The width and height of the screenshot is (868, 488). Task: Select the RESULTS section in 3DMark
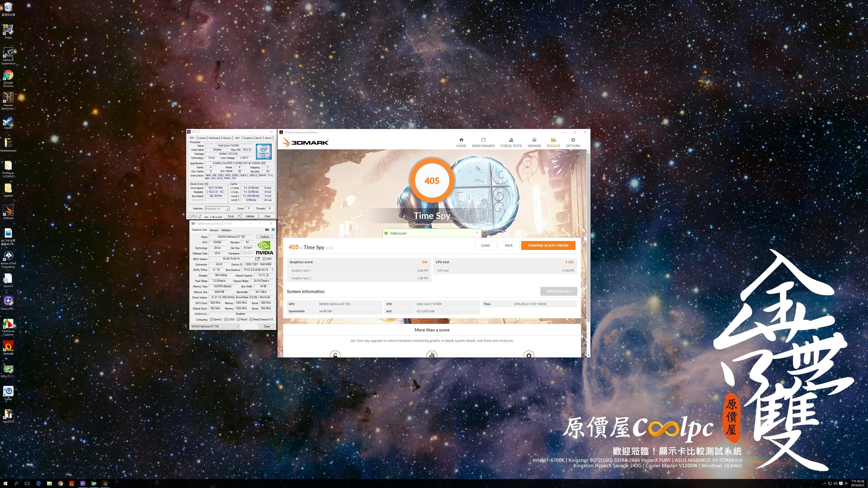pyautogui.click(x=553, y=143)
